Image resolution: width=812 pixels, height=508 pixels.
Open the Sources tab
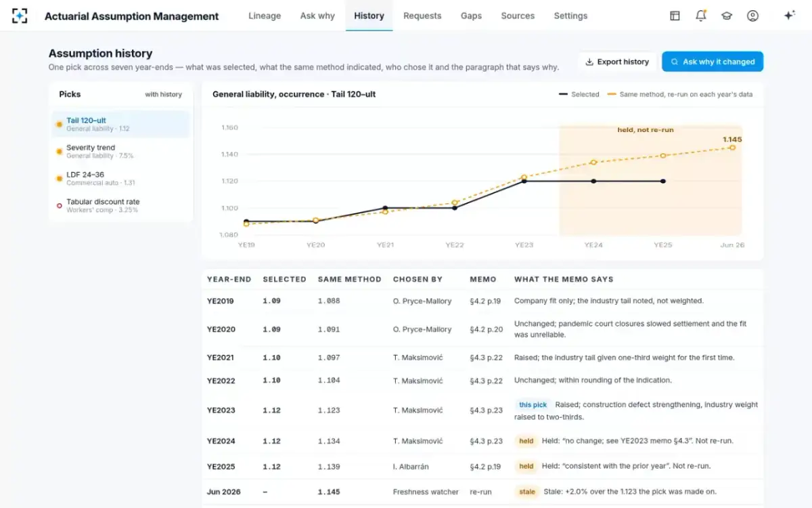click(518, 16)
